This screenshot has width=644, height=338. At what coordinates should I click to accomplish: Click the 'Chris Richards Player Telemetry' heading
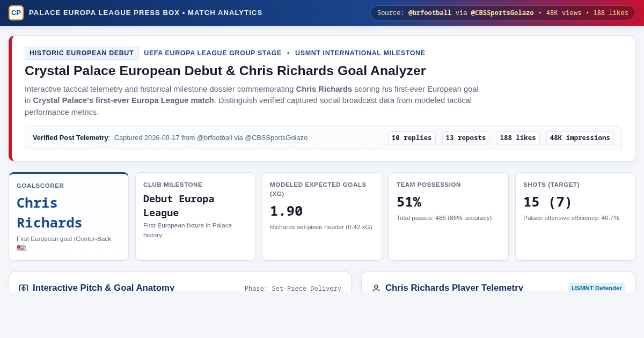pyautogui.click(x=454, y=288)
